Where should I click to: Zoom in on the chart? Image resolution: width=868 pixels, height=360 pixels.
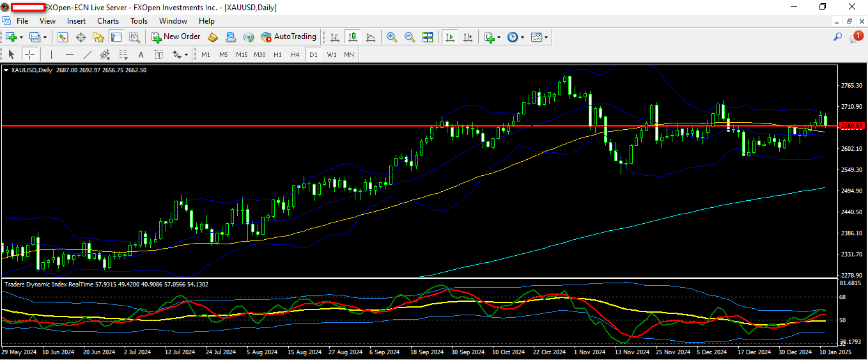click(392, 37)
